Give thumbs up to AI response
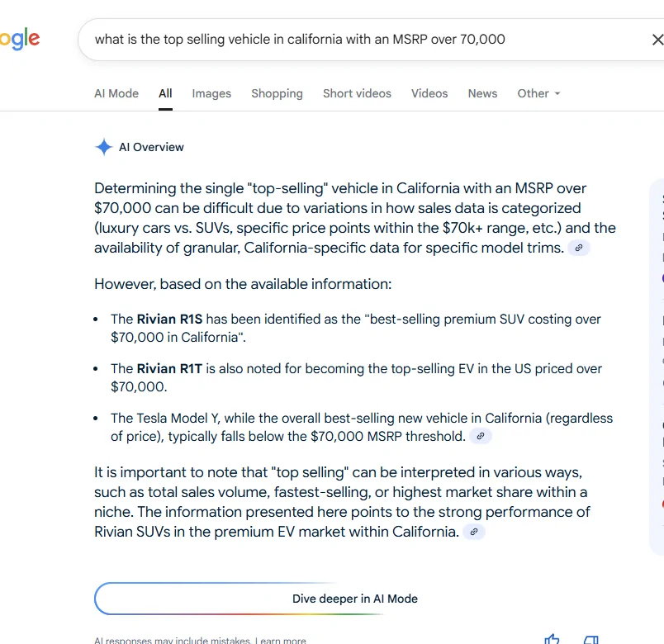664x644 pixels. coord(552,639)
